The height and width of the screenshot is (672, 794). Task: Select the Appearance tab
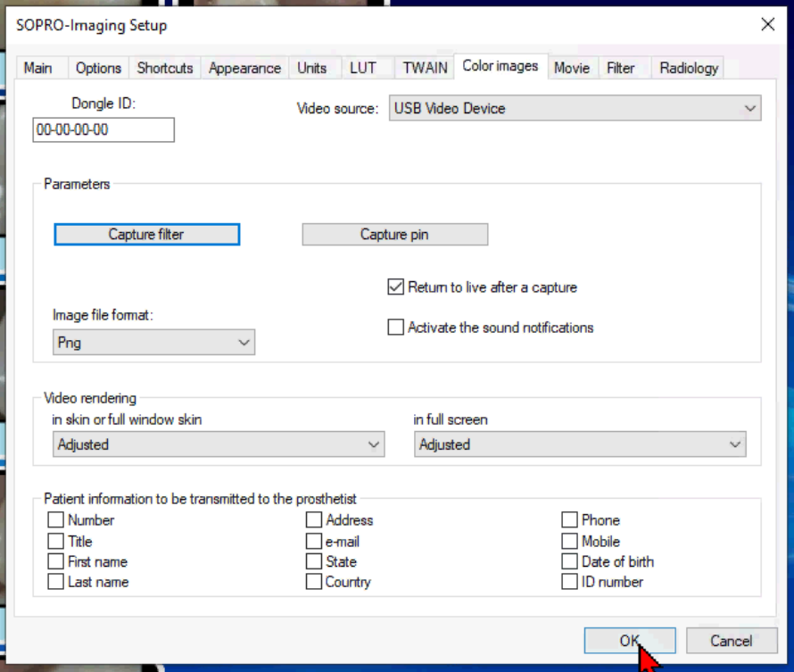(244, 68)
